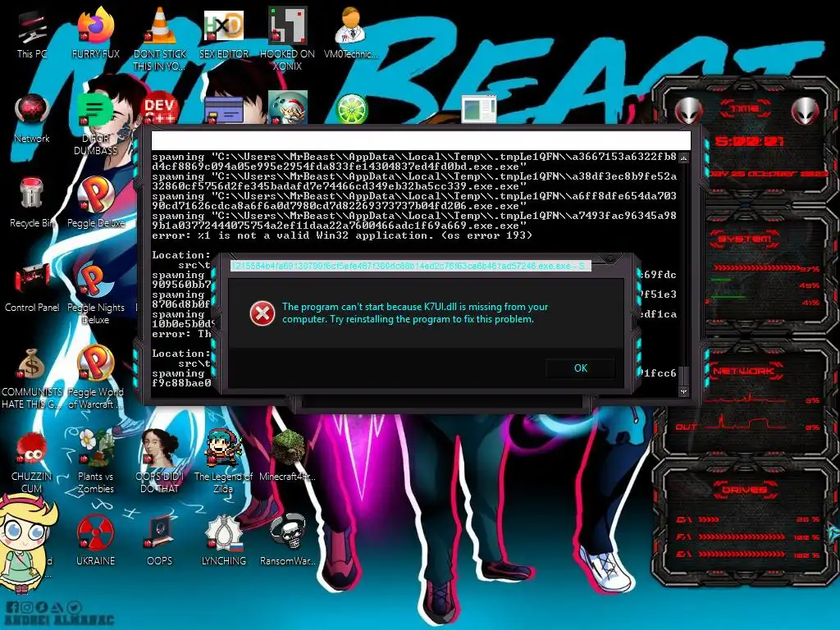Open the green lime slice icon

pos(351,109)
